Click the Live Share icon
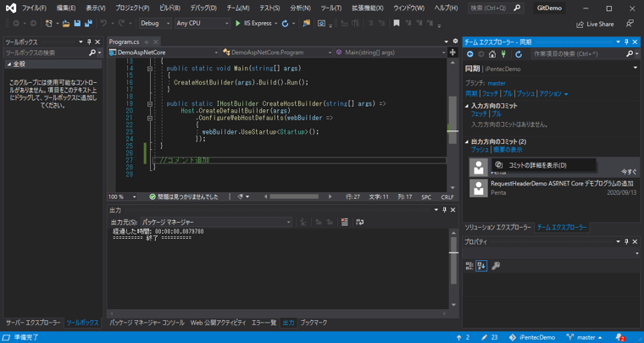644x343 pixels. [x=580, y=25]
